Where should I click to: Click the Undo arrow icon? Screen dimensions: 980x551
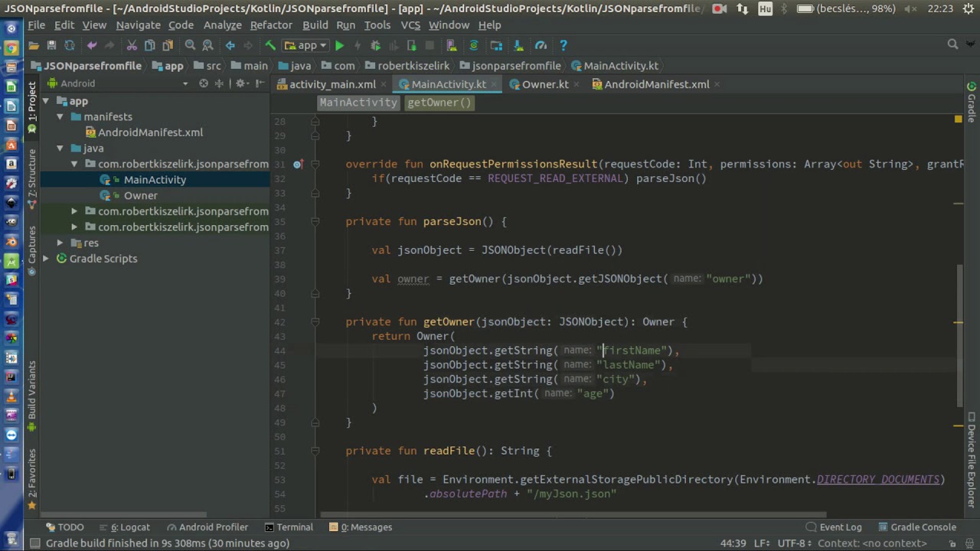[92, 45]
